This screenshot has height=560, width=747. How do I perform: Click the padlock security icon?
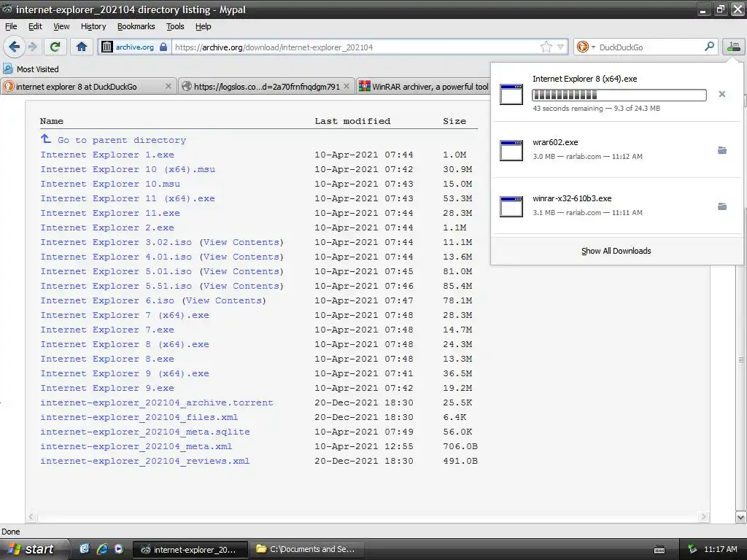point(163,47)
